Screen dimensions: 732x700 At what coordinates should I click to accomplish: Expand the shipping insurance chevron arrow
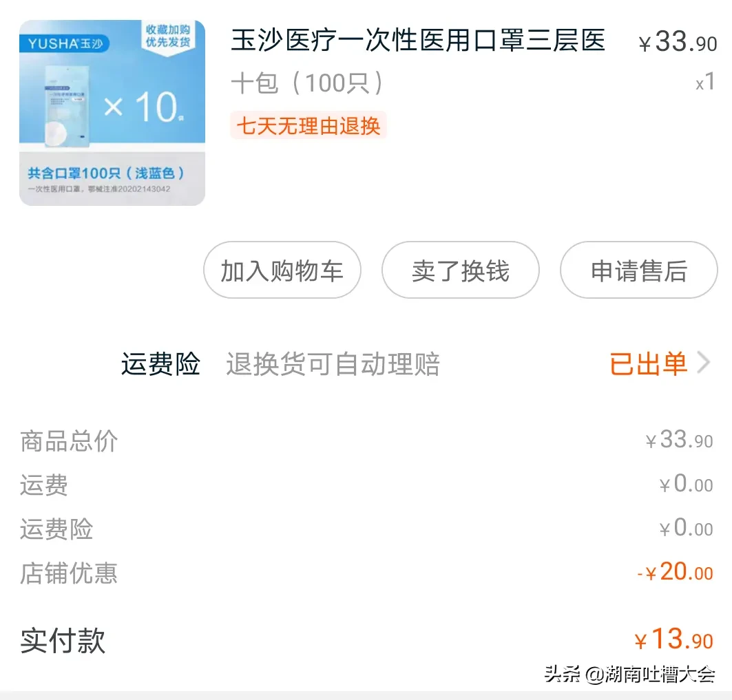705,363
